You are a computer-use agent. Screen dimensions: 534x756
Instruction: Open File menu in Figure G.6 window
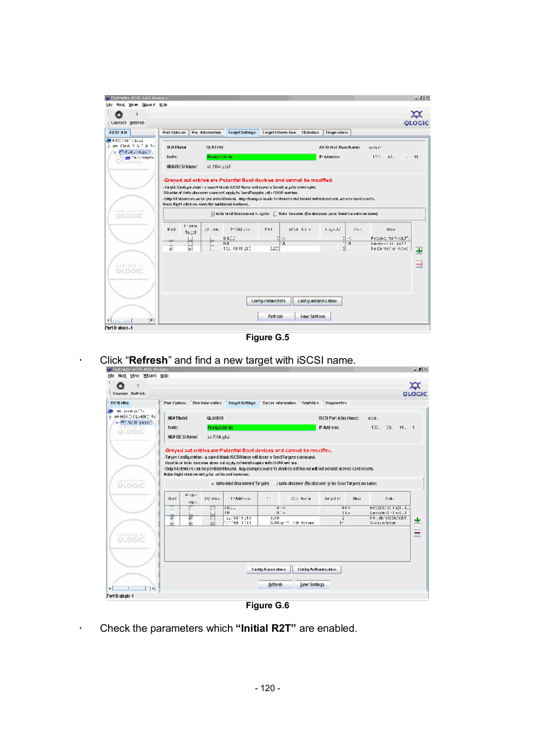click(111, 375)
